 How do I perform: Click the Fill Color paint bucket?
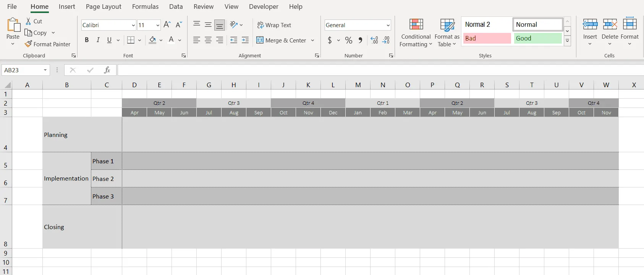tap(152, 40)
